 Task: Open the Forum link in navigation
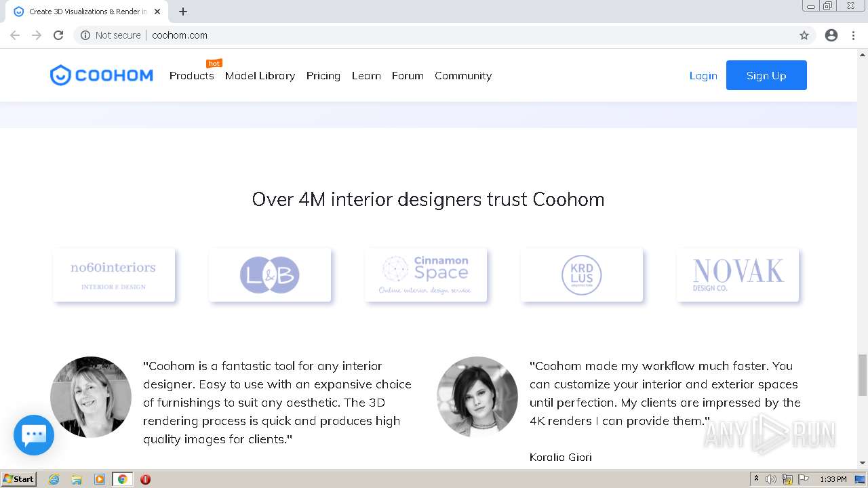point(408,75)
